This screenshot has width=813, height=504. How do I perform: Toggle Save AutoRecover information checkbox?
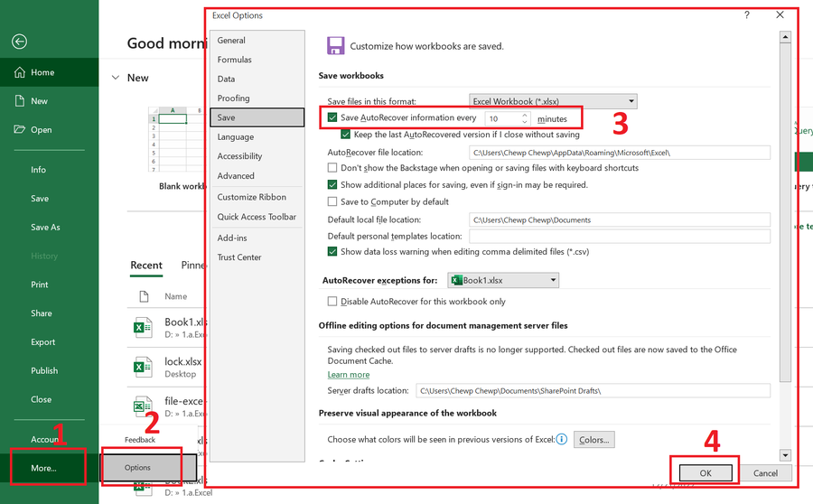332,117
